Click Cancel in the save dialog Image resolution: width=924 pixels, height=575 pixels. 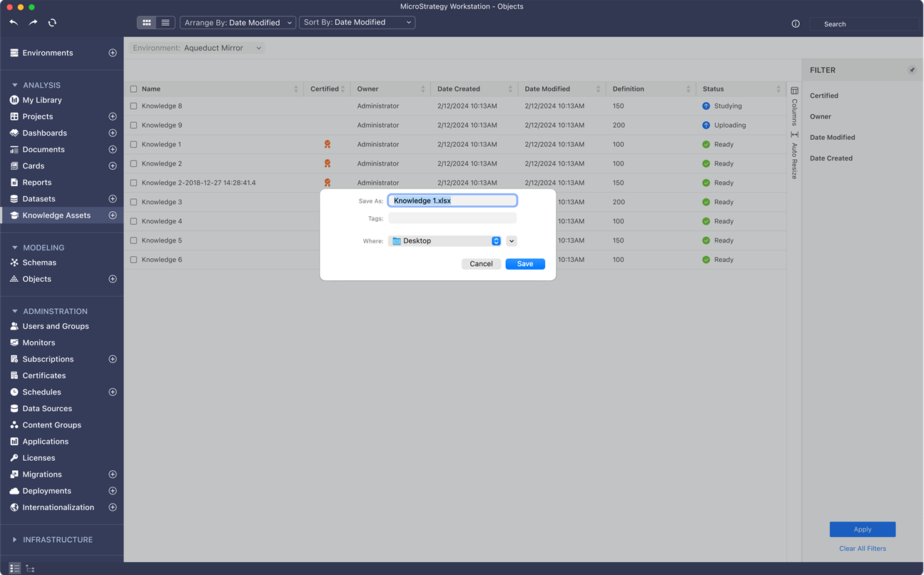(481, 264)
